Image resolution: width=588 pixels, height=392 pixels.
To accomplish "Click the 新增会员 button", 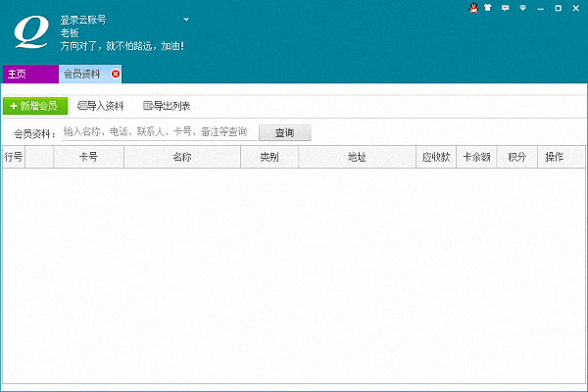I will [34, 106].
